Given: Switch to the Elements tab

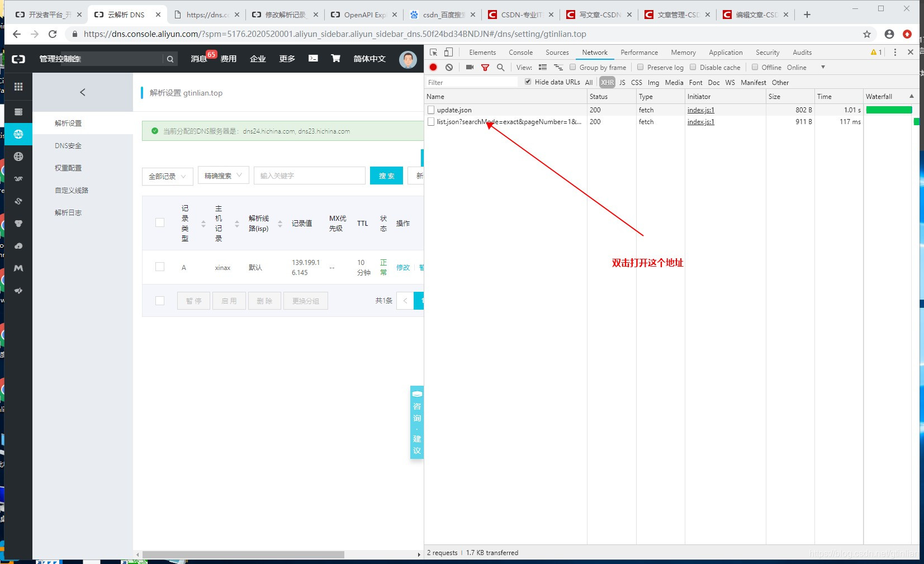Looking at the screenshot, I should tap(482, 52).
